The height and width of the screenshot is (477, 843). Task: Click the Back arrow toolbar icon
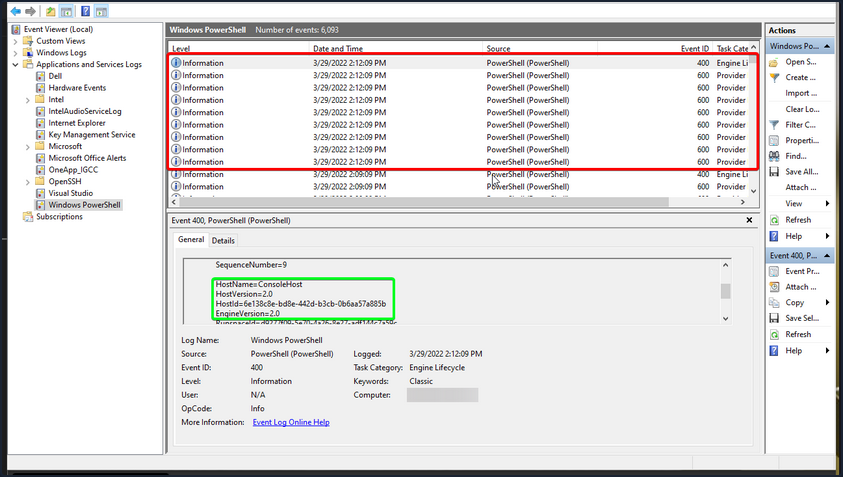(16, 11)
